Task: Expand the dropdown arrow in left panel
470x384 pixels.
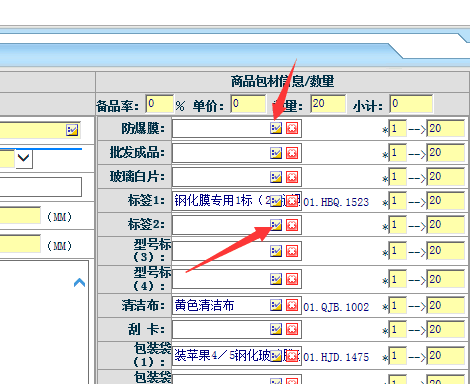Action: pyautogui.click(x=24, y=159)
